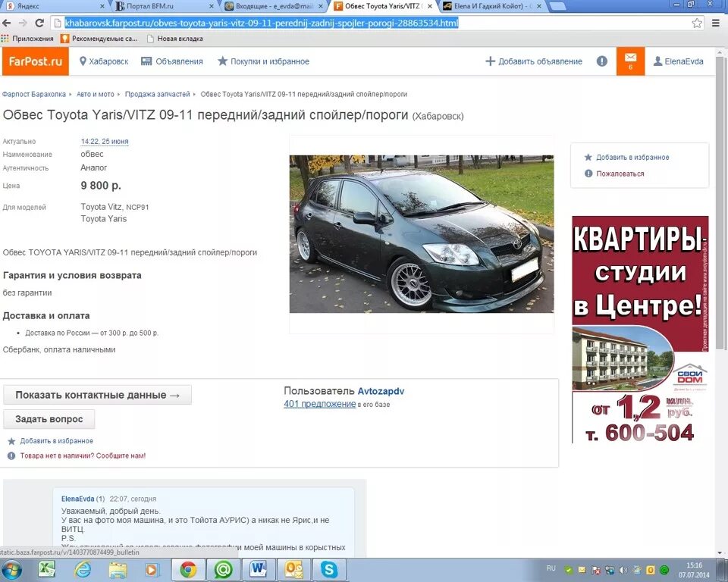Open Excel from the taskbar
Image resolution: width=728 pixels, height=582 pixels.
(x=46, y=569)
